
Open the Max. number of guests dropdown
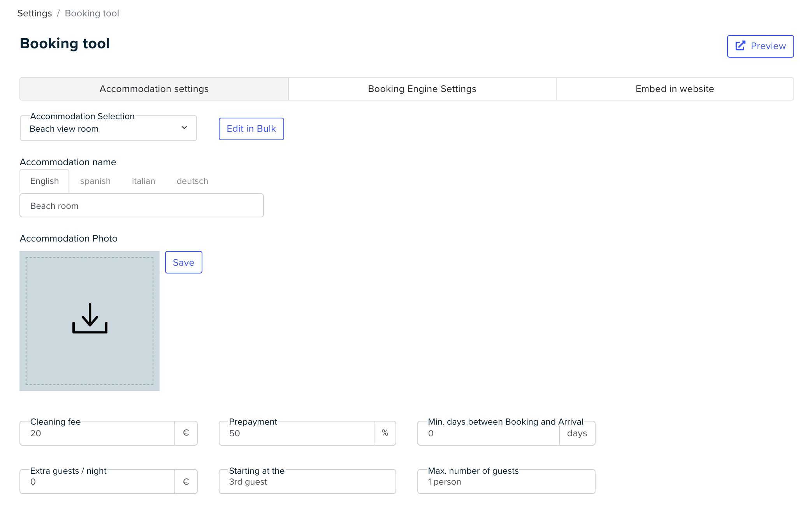point(506,482)
